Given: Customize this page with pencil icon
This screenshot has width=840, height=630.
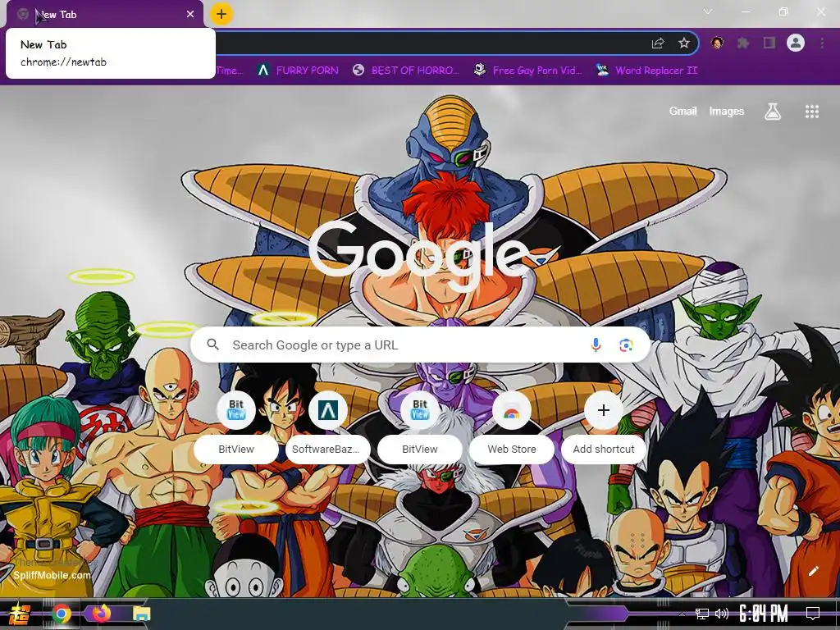Looking at the screenshot, I should [x=813, y=571].
